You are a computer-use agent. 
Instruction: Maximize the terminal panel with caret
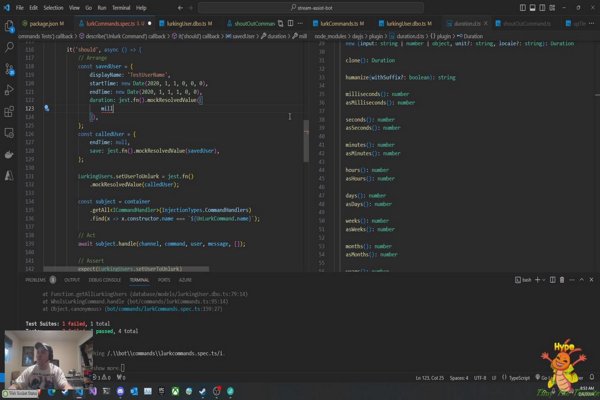(582, 280)
